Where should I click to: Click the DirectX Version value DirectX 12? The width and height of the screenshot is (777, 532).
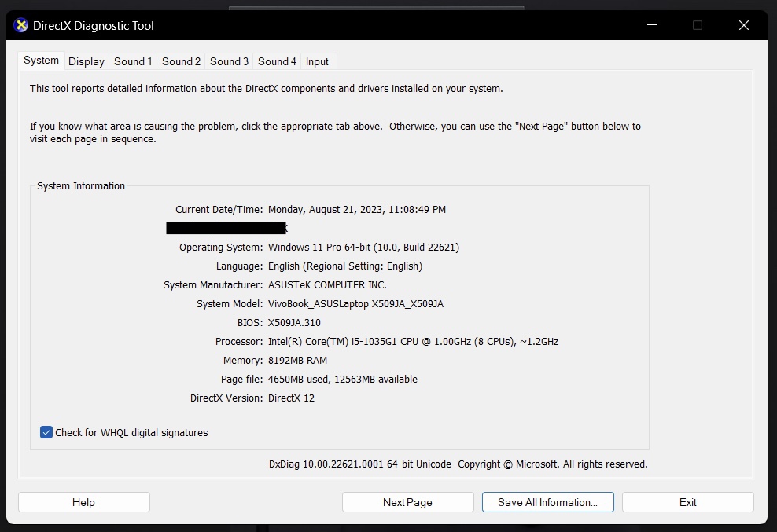pos(291,398)
